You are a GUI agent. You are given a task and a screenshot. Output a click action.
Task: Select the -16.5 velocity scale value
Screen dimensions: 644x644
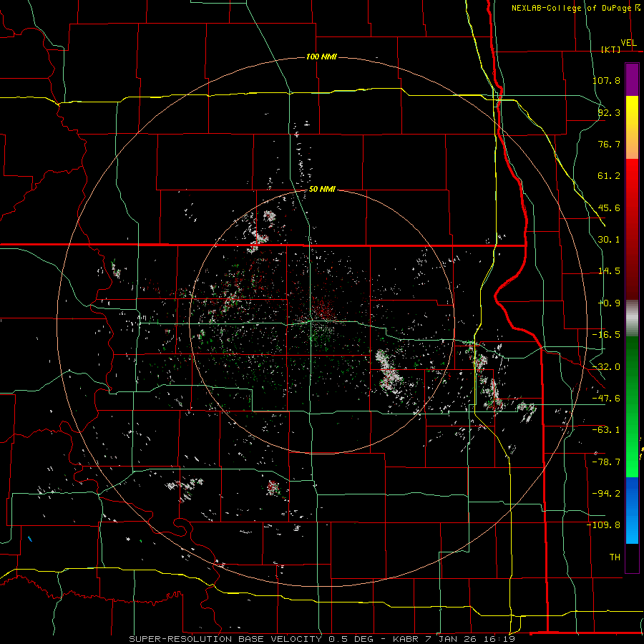click(x=606, y=335)
